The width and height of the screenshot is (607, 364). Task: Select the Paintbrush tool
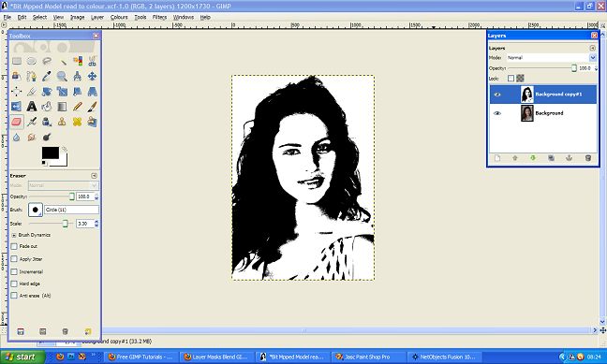[92, 107]
